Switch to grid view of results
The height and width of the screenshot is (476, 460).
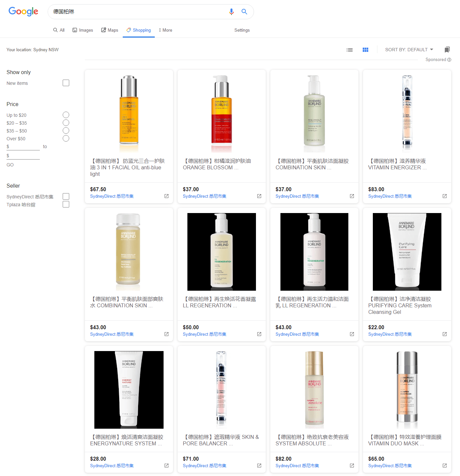click(365, 50)
